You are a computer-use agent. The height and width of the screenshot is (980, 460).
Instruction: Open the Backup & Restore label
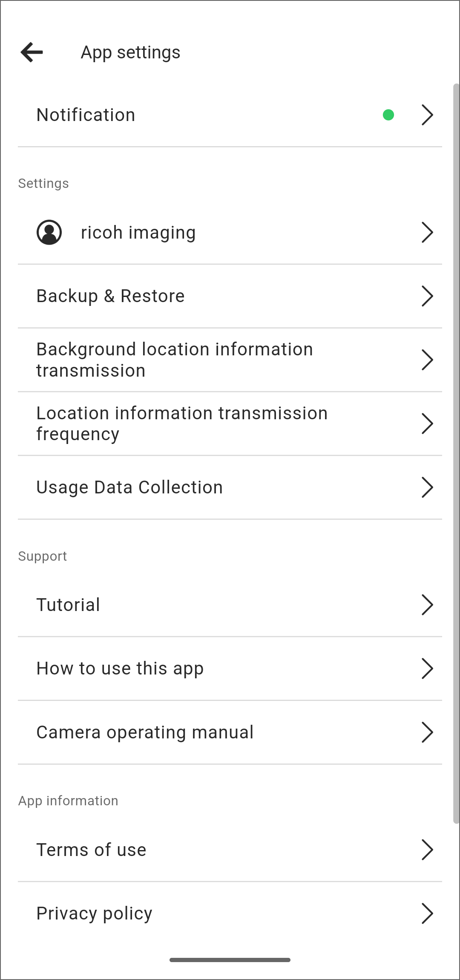110,296
